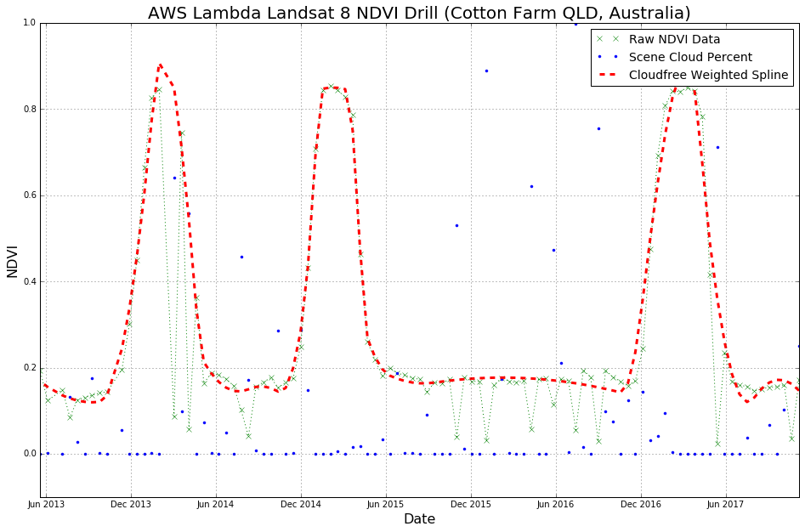805x532 pixels.
Task: Click the 'Dec 2013' x-axis tick label
Action: point(131,504)
